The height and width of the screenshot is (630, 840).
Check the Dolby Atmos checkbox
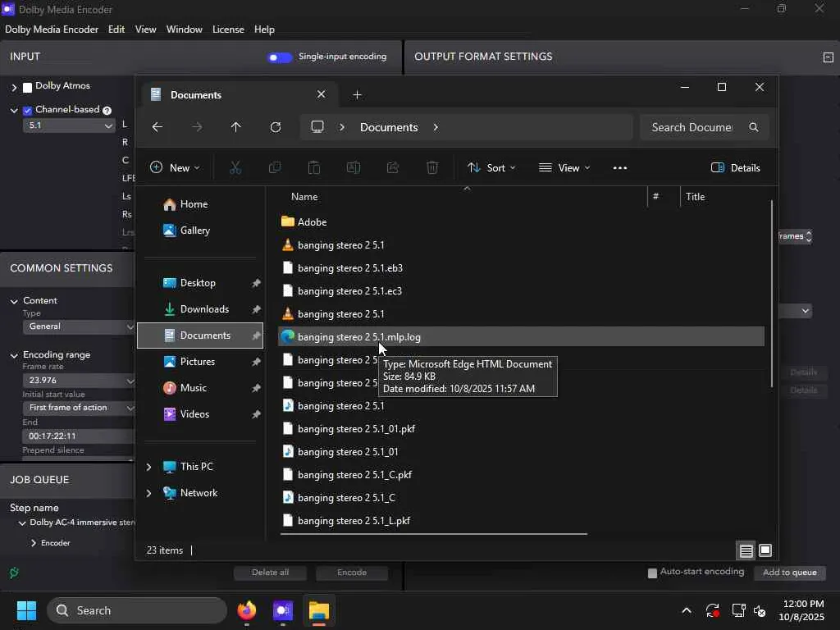click(27, 87)
